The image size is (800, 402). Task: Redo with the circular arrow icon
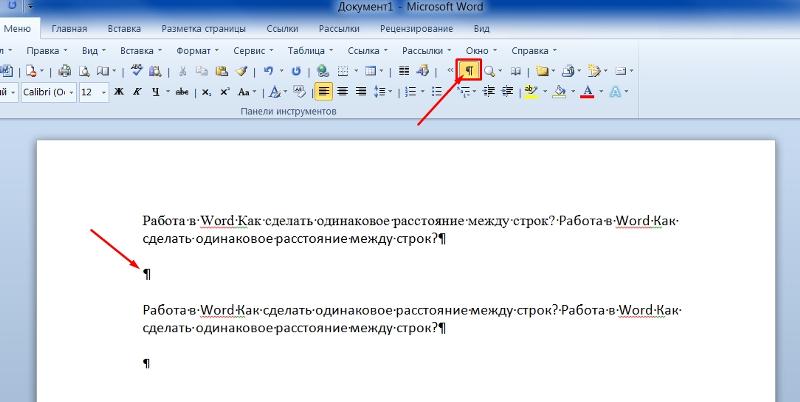(296, 71)
